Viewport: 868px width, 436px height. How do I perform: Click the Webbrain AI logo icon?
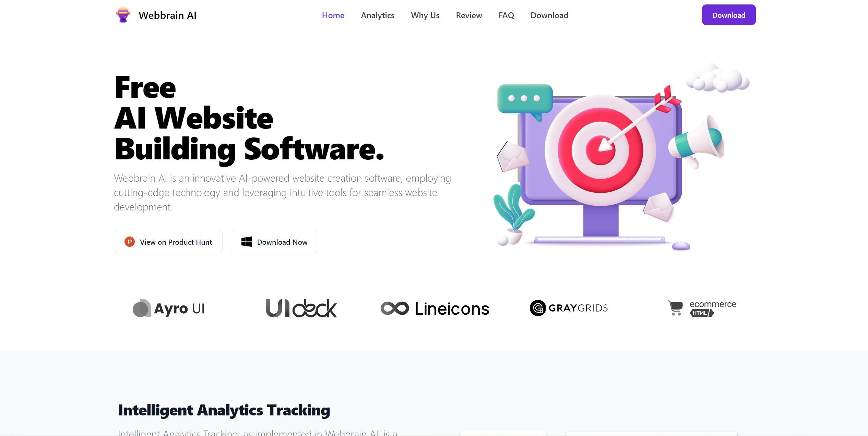[123, 15]
